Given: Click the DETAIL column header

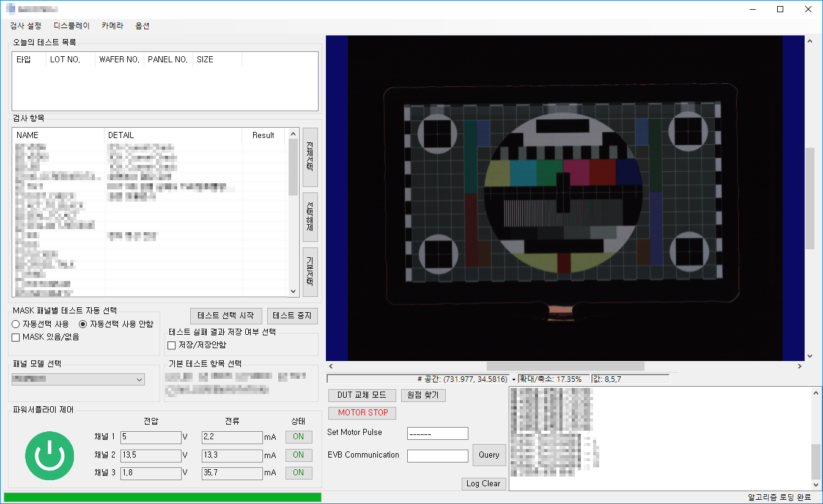Looking at the screenshot, I should 173,135.
